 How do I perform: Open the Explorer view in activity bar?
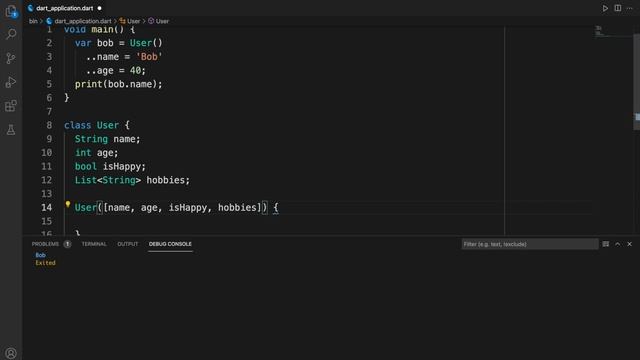[x=11, y=11]
